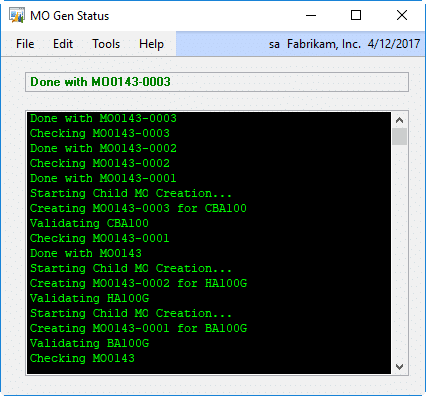This screenshot has height=396, width=426.
Task: Select log line 'Done with MO0143-0003'
Action: click(x=103, y=118)
